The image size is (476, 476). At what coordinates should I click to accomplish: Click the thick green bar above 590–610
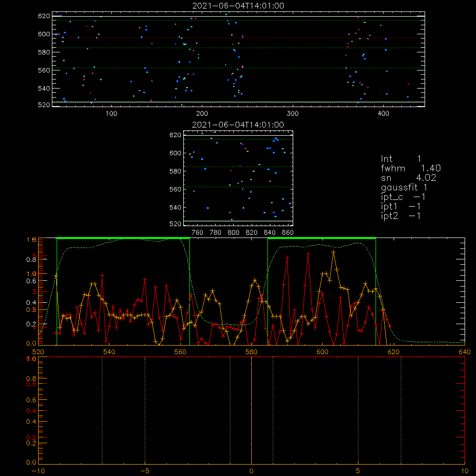click(x=322, y=238)
